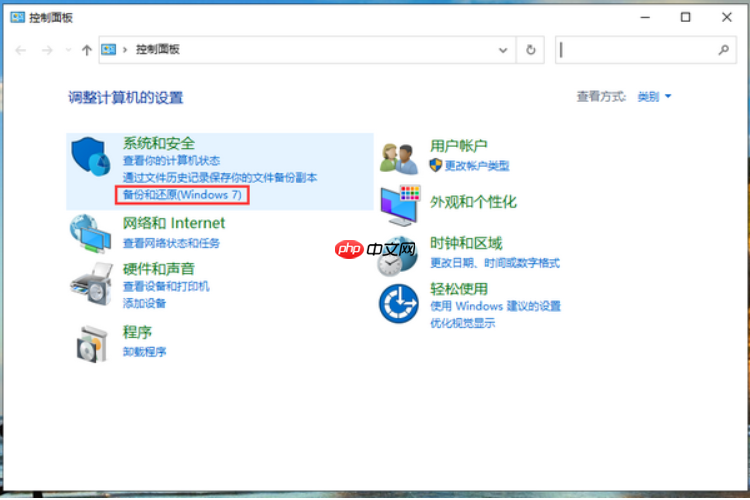Click Appearance and Personalization monitor icon
This screenshot has width=750, height=500.
click(400, 205)
